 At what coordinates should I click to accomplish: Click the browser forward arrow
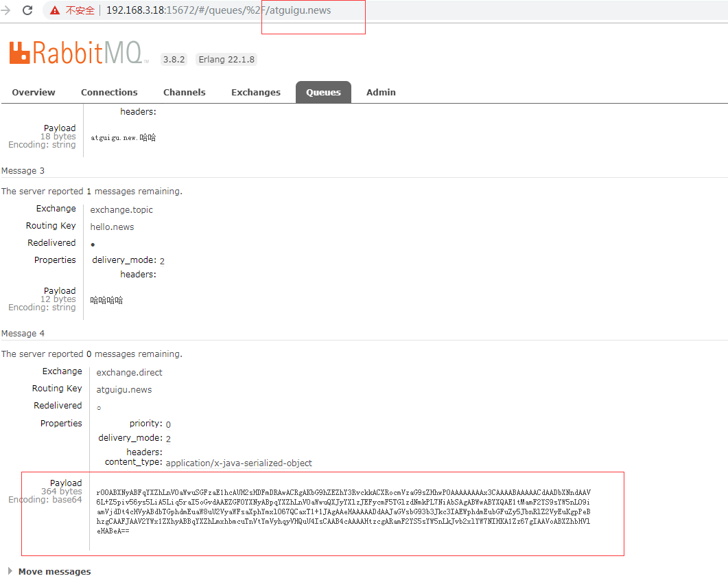7,10
